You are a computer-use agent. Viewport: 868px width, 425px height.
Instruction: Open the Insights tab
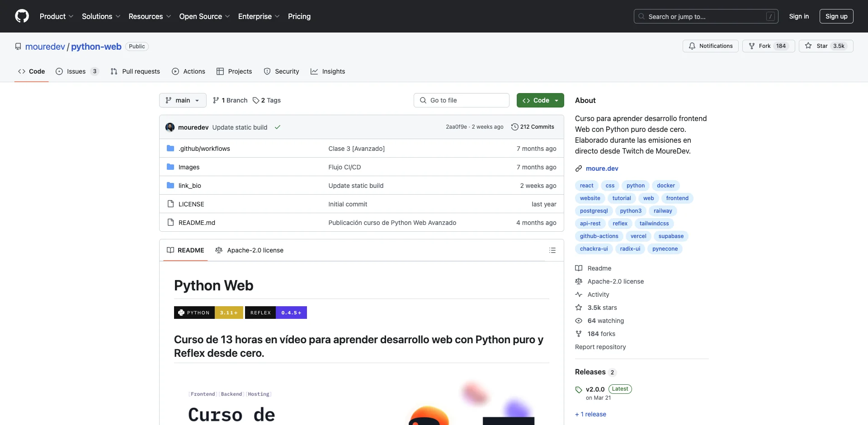point(328,71)
